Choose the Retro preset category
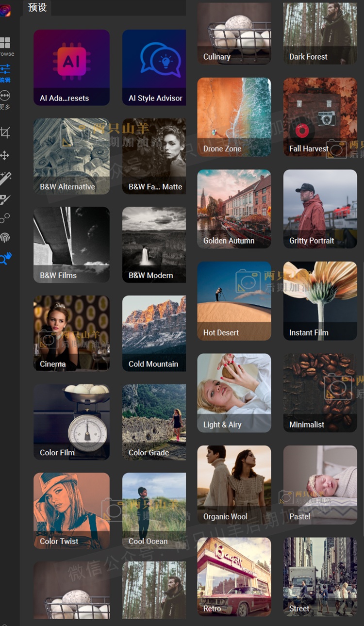This screenshot has height=626, width=364. (x=234, y=577)
